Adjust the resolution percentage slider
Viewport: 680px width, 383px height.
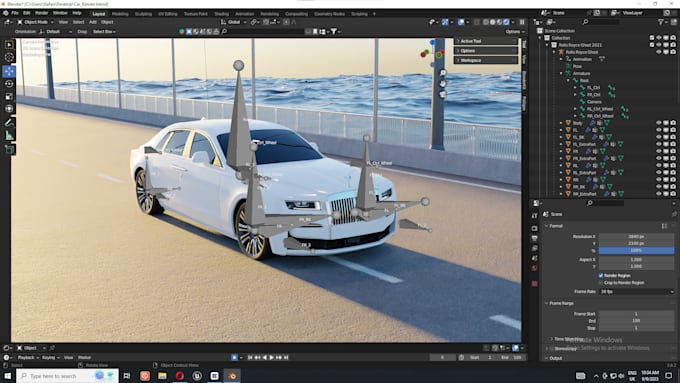tap(636, 251)
